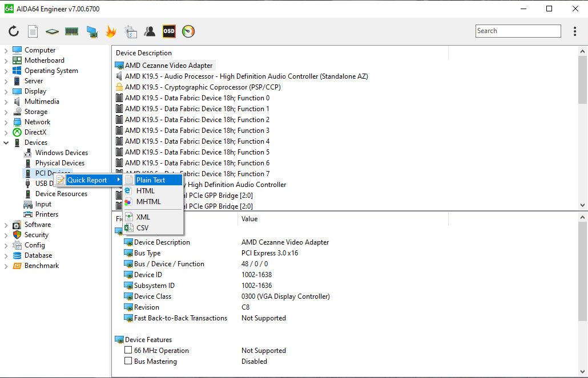Click the Subsystem ID row label

tap(154, 286)
